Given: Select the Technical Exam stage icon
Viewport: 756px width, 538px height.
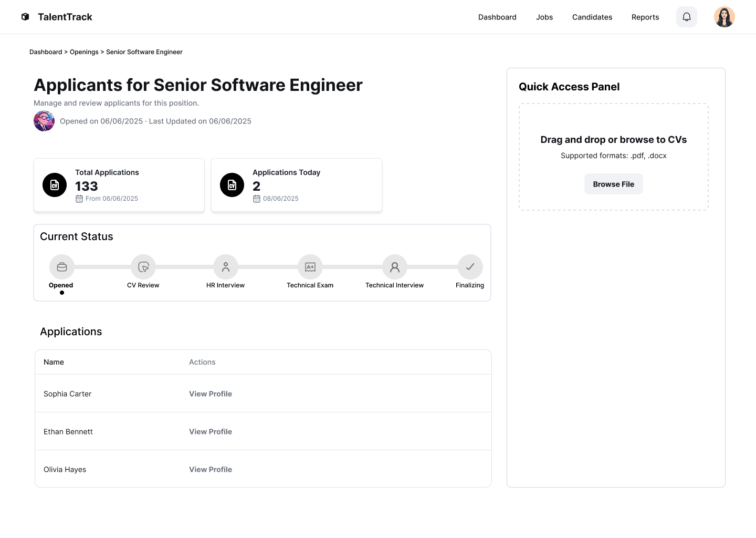Looking at the screenshot, I should click(x=310, y=267).
